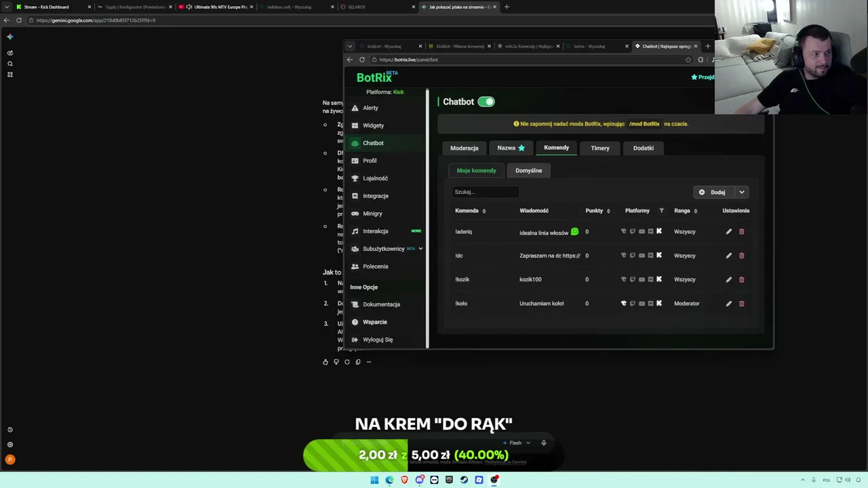Viewport: 868px width, 488px height.
Task: Bookmark the BotRix page with star icon
Action: pos(688,60)
